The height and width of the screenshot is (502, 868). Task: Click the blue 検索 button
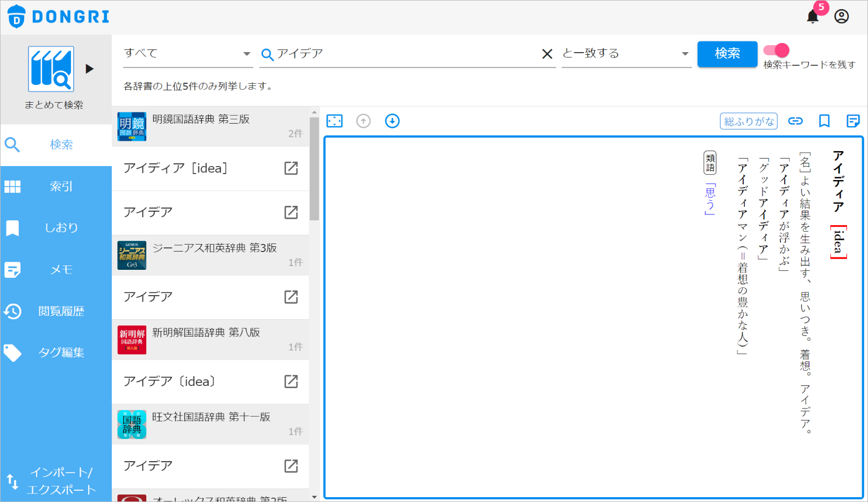(727, 54)
